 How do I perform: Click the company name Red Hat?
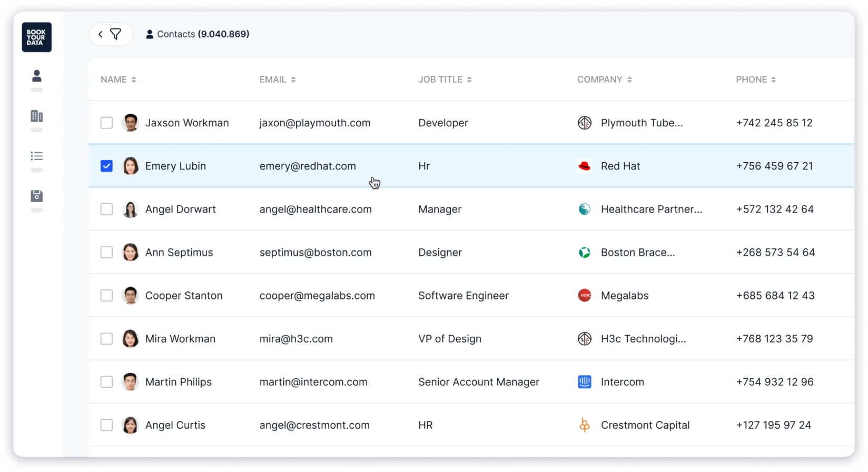pyautogui.click(x=620, y=166)
